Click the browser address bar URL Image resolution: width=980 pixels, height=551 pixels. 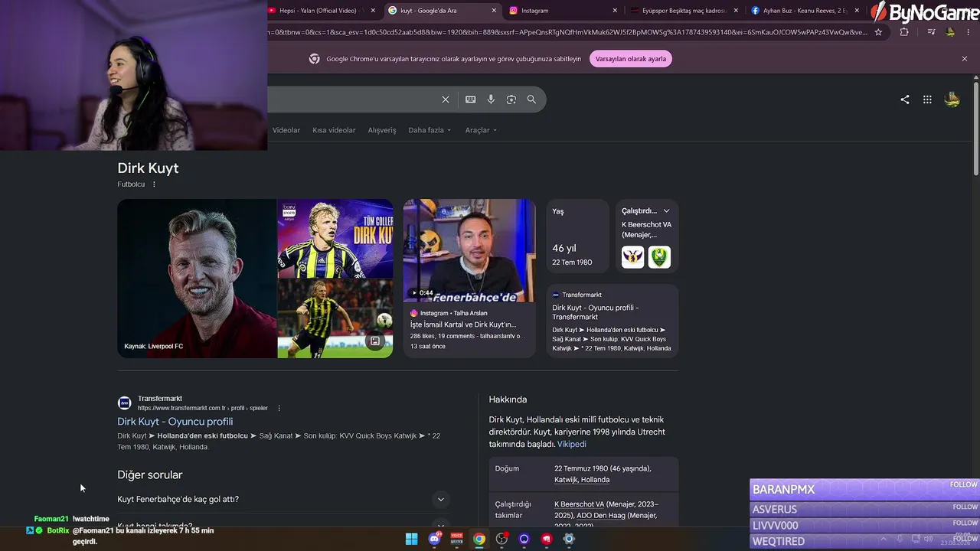567,32
